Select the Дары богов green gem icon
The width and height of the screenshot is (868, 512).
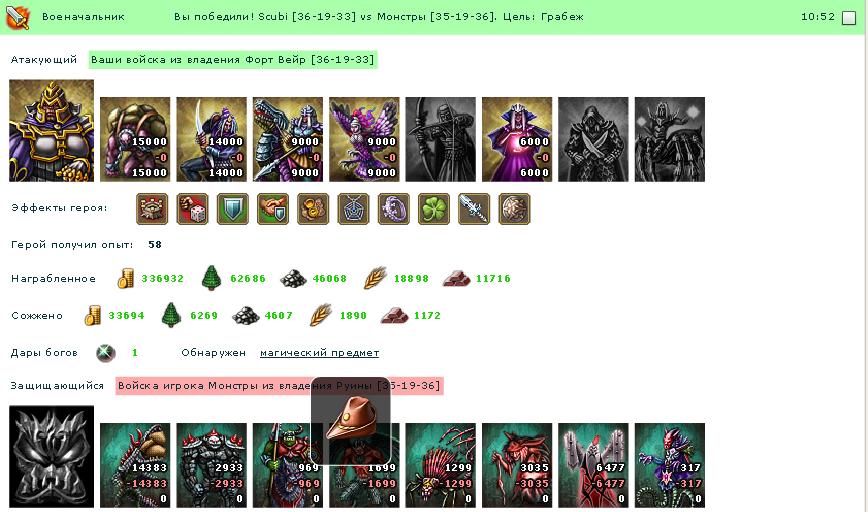(x=105, y=353)
